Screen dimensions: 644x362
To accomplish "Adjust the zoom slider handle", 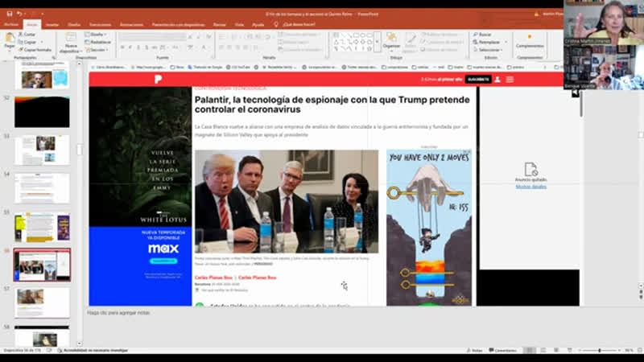I will [600, 351].
